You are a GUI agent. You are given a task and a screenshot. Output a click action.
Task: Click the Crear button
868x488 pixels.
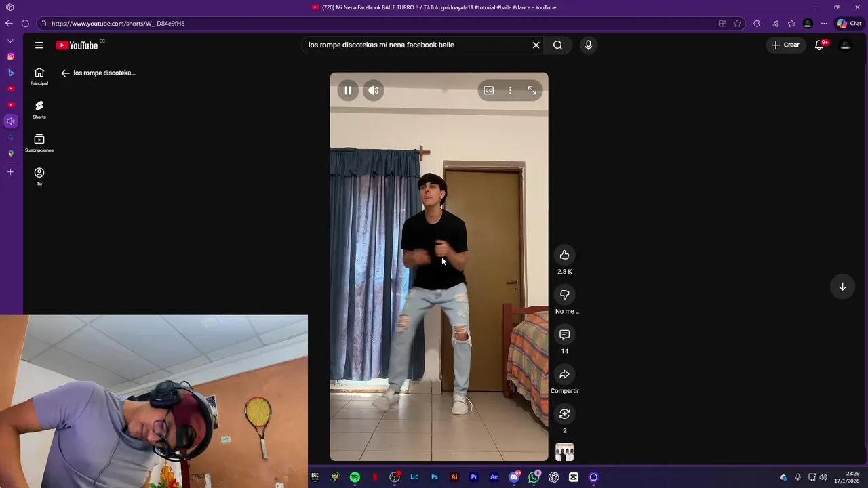pos(785,45)
